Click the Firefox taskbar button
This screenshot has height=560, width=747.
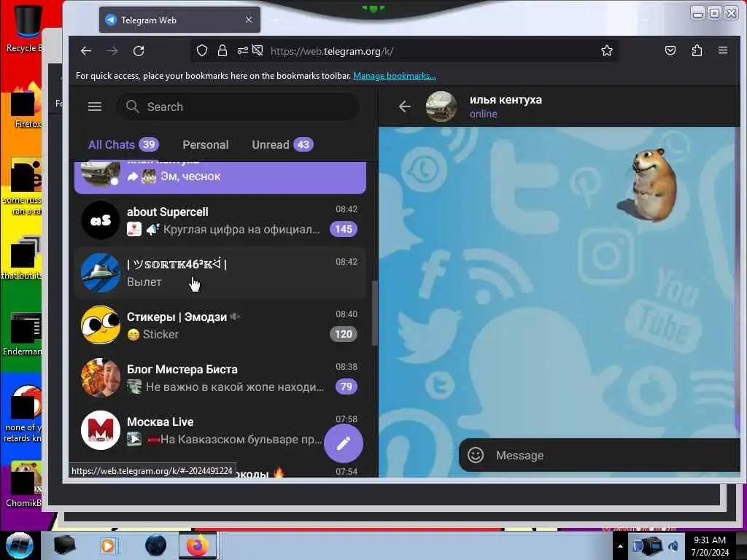198,545
